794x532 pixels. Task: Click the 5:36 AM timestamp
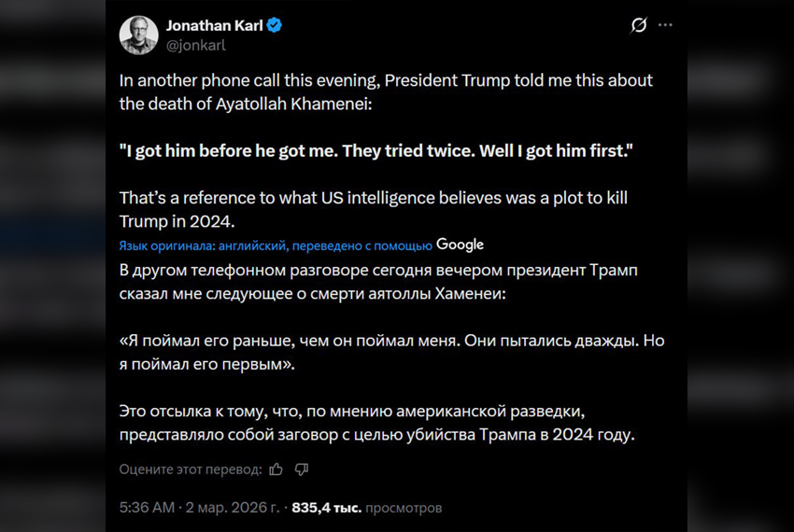pos(147,508)
